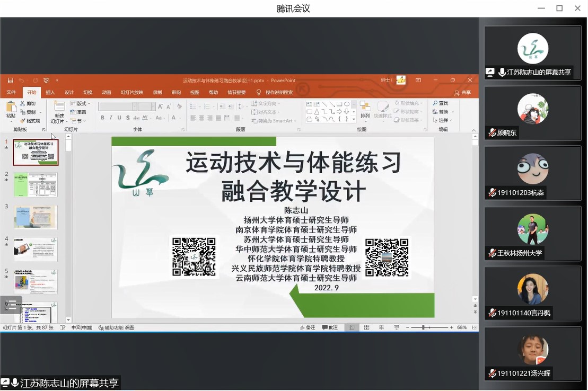The image size is (588, 391).
Task: Open Find in the editing group
Action: pyautogui.click(x=440, y=103)
